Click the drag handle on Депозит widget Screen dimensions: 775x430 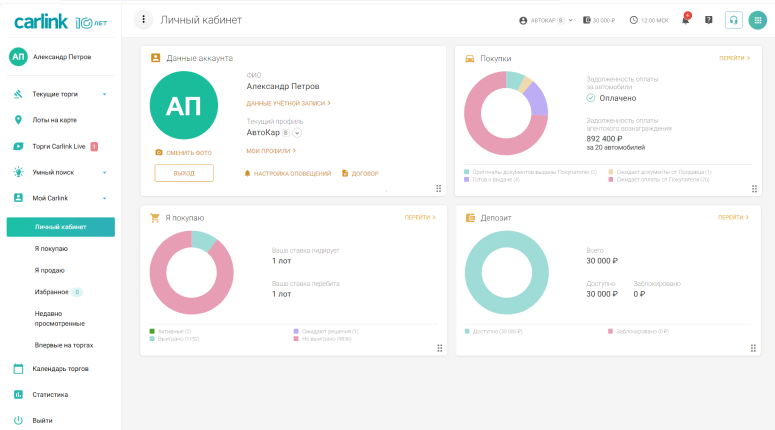(754, 348)
